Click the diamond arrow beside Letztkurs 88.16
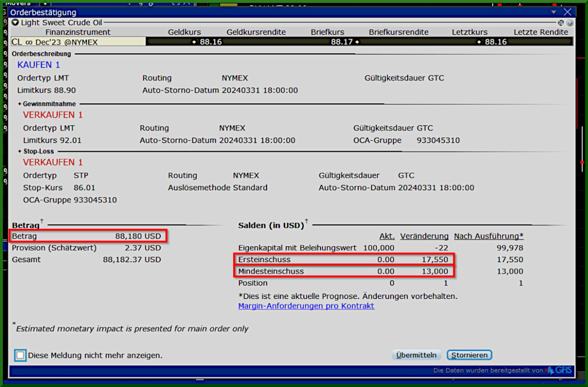This screenshot has height=387, width=588. coord(479,42)
